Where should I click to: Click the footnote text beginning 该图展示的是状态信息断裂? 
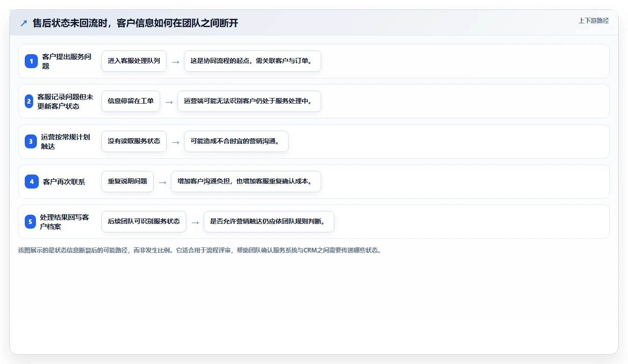200,250
